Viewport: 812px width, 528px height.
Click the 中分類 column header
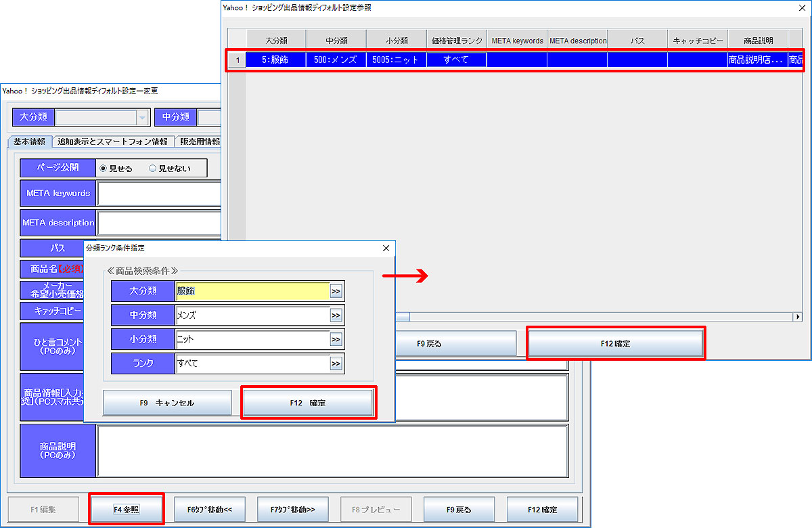click(x=336, y=41)
